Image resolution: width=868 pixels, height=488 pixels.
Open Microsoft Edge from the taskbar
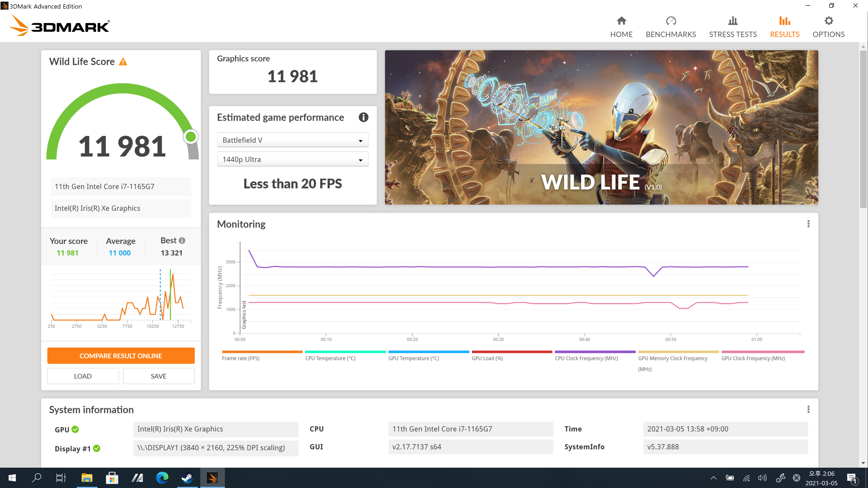pos(162,478)
